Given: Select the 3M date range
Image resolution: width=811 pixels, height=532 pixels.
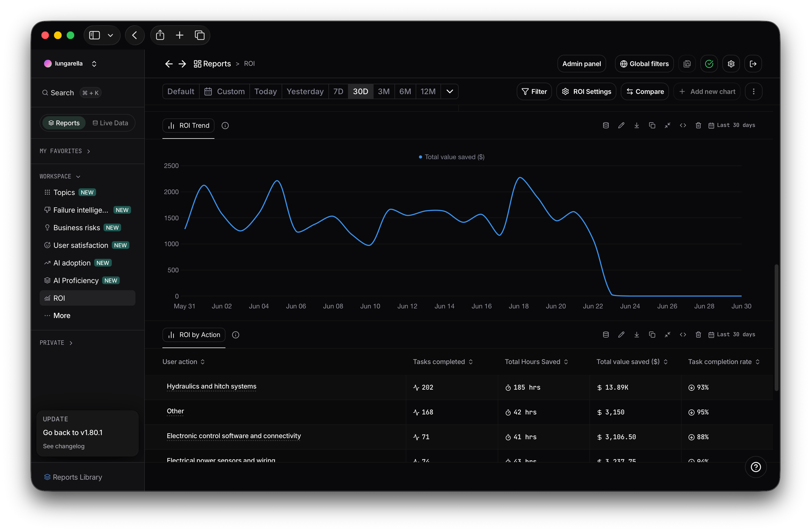Looking at the screenshot, I should pos(384,91).
